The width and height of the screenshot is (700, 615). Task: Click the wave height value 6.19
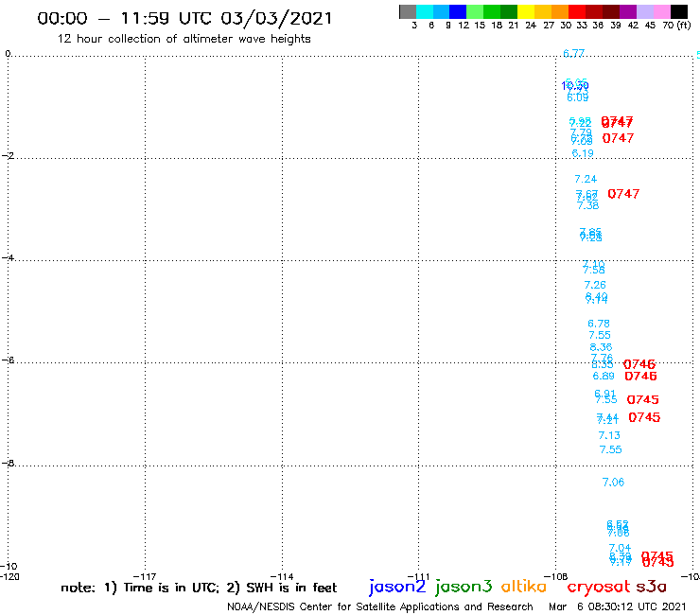(x=583, y=153)
